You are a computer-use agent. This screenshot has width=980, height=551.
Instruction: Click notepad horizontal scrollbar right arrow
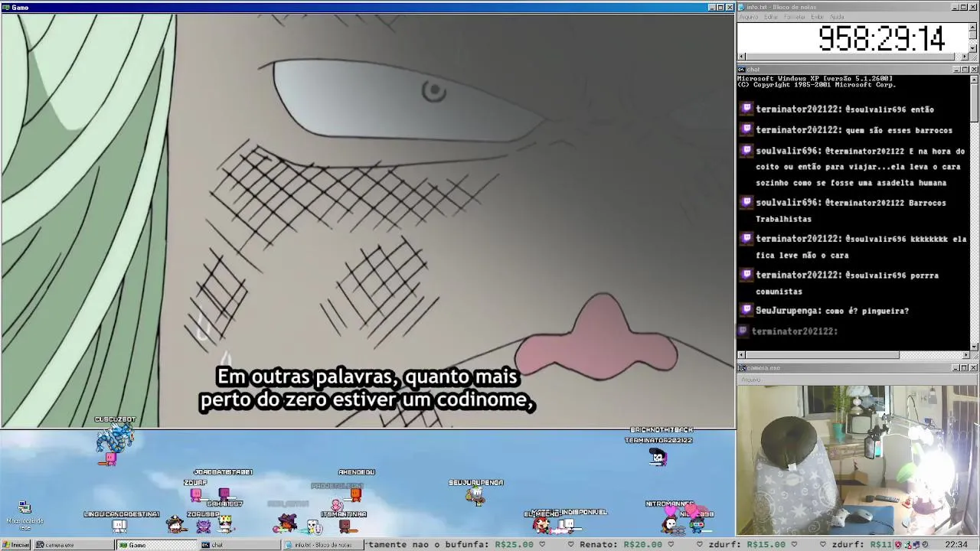point(965,57)
